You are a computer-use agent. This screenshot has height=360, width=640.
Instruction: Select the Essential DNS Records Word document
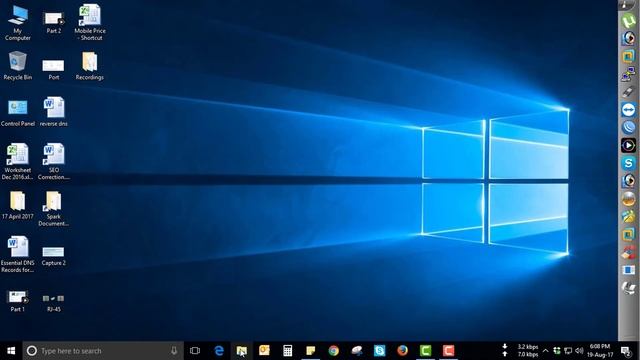18,254
